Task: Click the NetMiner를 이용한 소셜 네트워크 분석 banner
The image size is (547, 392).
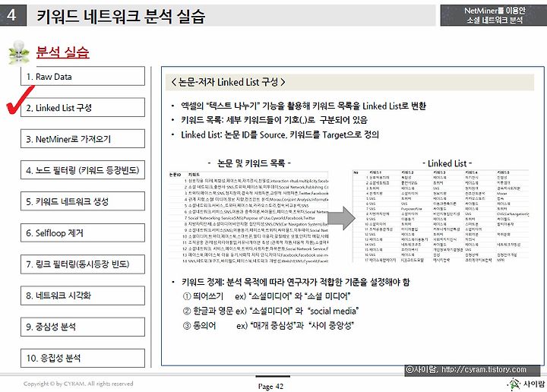Action: click(x=493, y=15)
